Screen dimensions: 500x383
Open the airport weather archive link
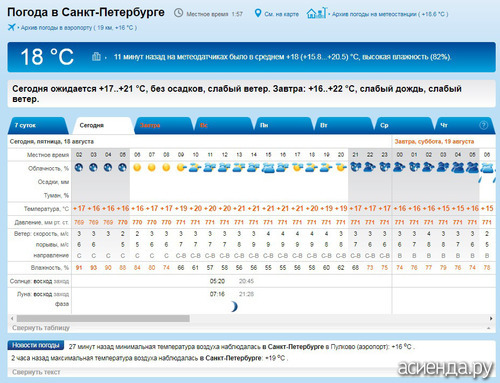79,28
